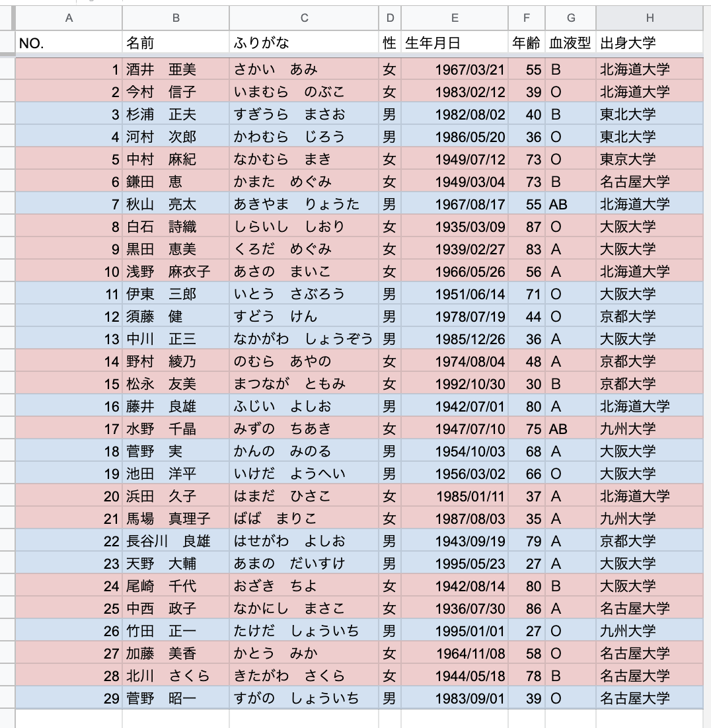Click the select-all corner above row headers
This screenshot has width=711, height=728.
coord(8,18)
